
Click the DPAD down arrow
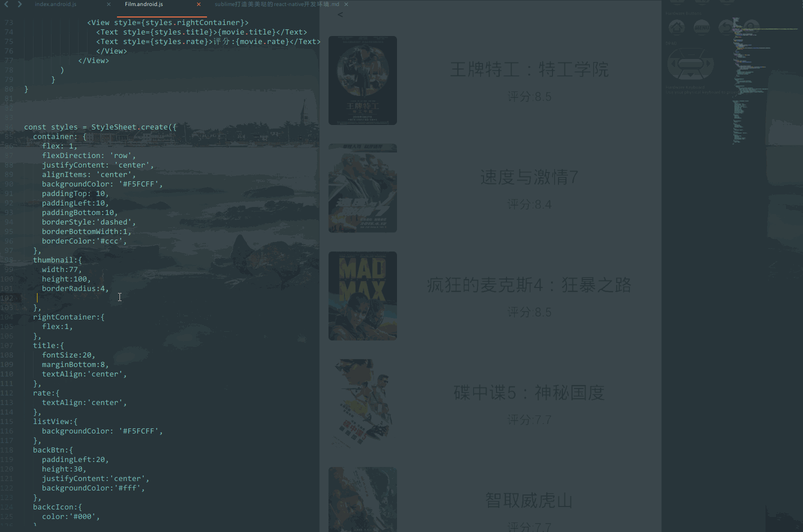pyautogui.click(x=690, y=74)
